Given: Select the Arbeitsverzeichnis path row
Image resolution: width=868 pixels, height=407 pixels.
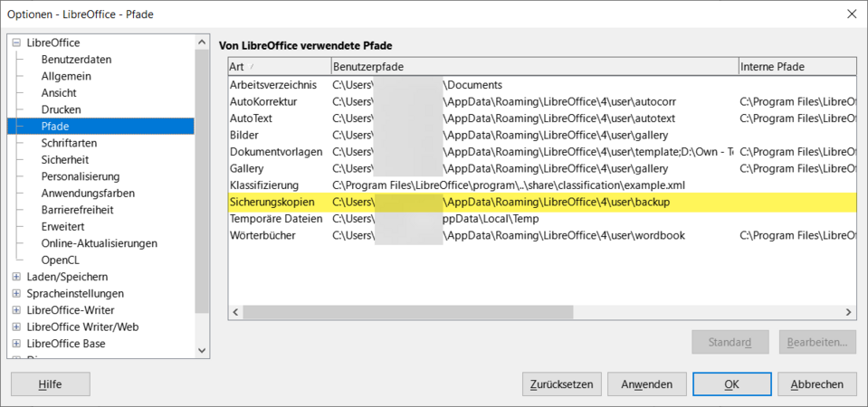Looking at the screenshot, I should 542,85.
